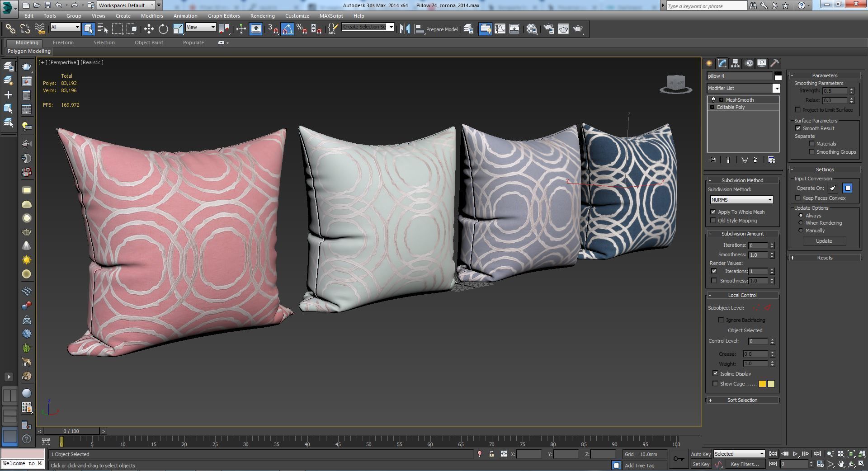Image resolution: width=868 pixels, height=471 pixels.
Task: Open Key Filters dialog
Action: (744, 464)
